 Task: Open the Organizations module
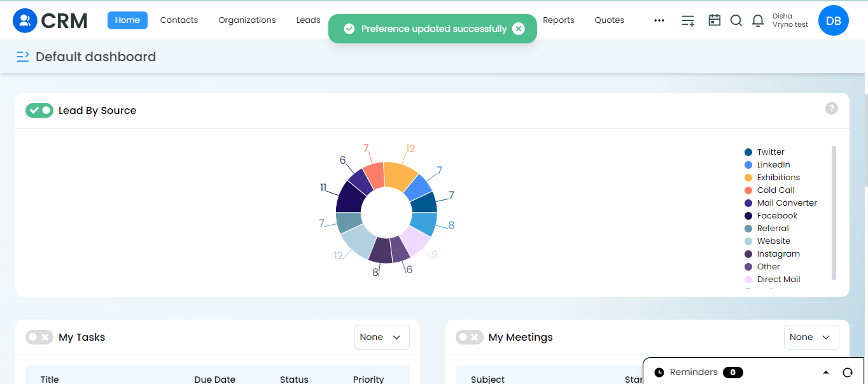click(247, 20)
